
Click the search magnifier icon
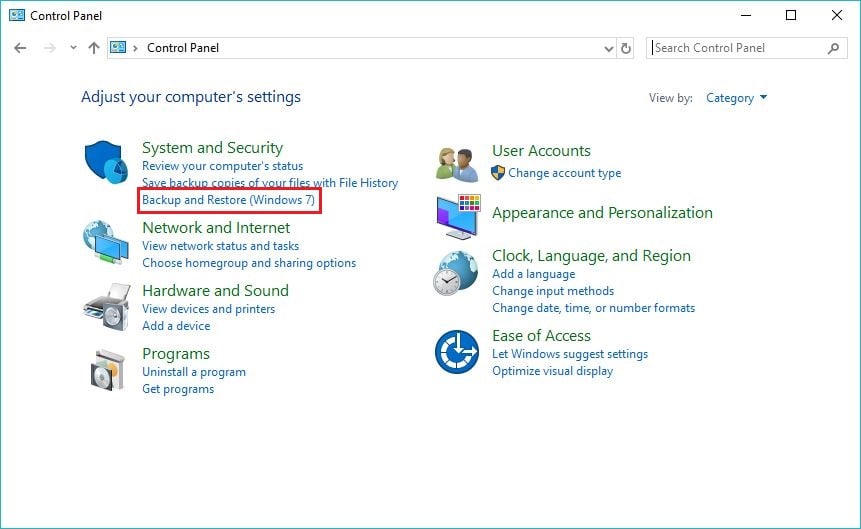[x=833, y=48]
